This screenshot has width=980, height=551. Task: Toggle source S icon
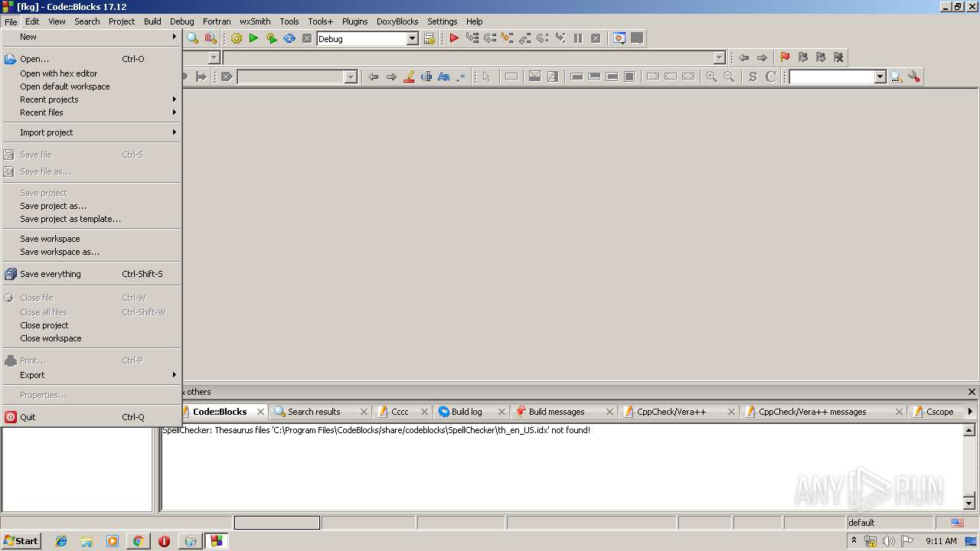pos(753,77)
